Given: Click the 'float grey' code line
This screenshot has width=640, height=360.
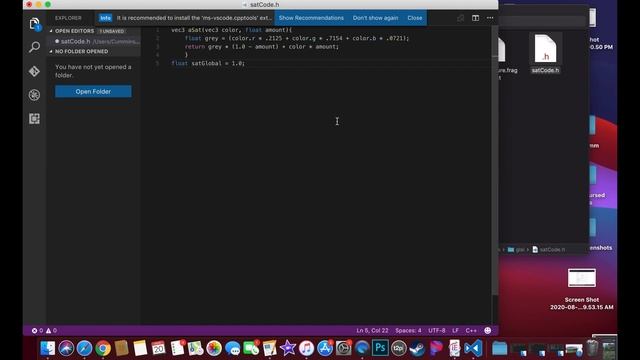Looking at the screenshot, I should 297,38.
